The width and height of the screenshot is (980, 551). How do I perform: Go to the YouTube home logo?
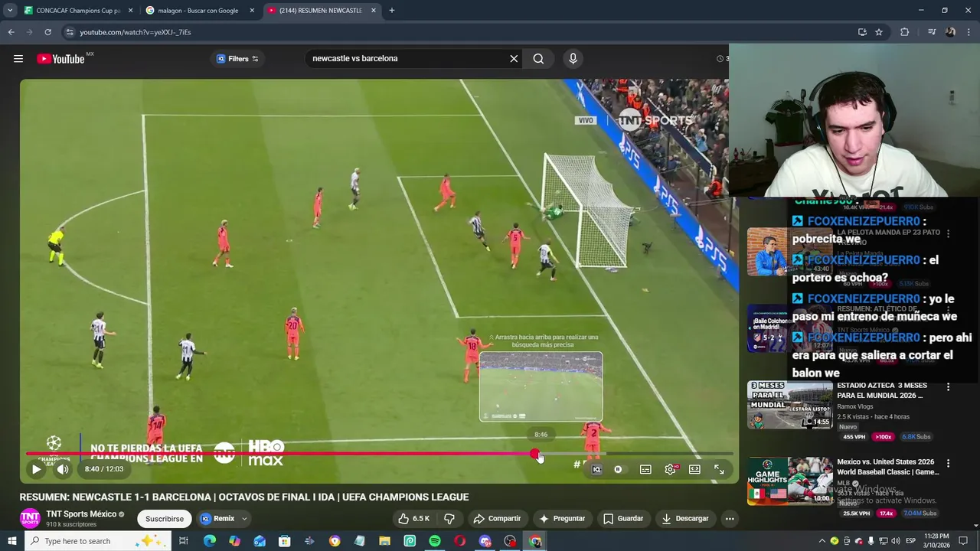pyautogui.click(x=60, y=59)
